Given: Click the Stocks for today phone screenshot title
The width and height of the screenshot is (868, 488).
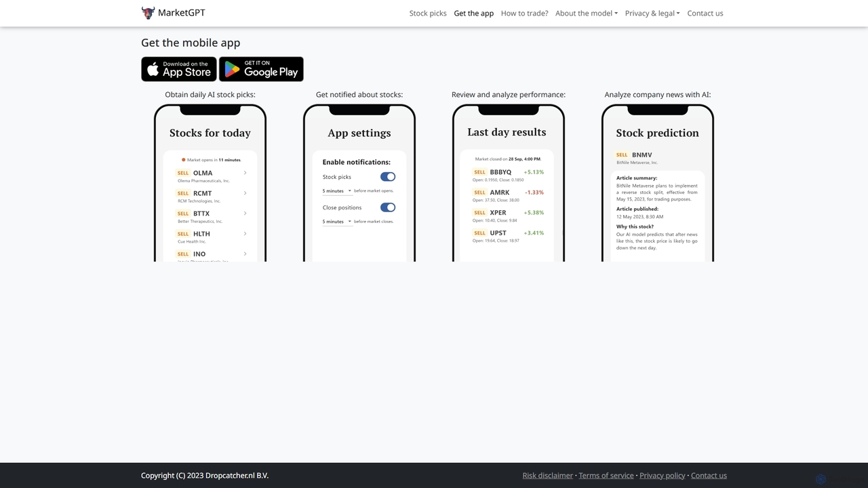Looking at the screenshot, I should click(210, 133).
